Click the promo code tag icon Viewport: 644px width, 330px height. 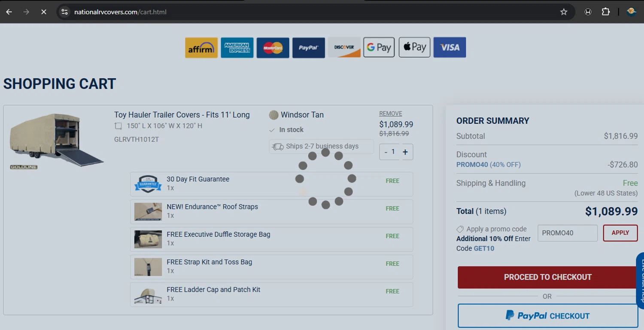coord(460,229)
